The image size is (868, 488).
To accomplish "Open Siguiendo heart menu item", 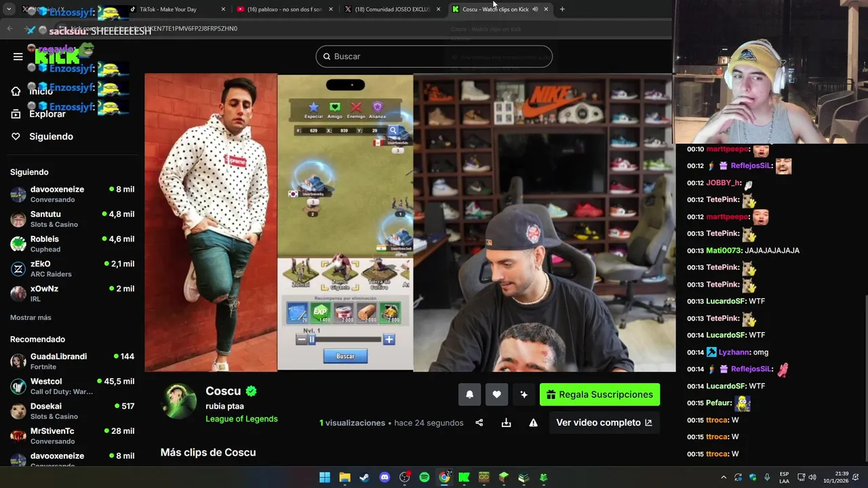I will point(42,136).
